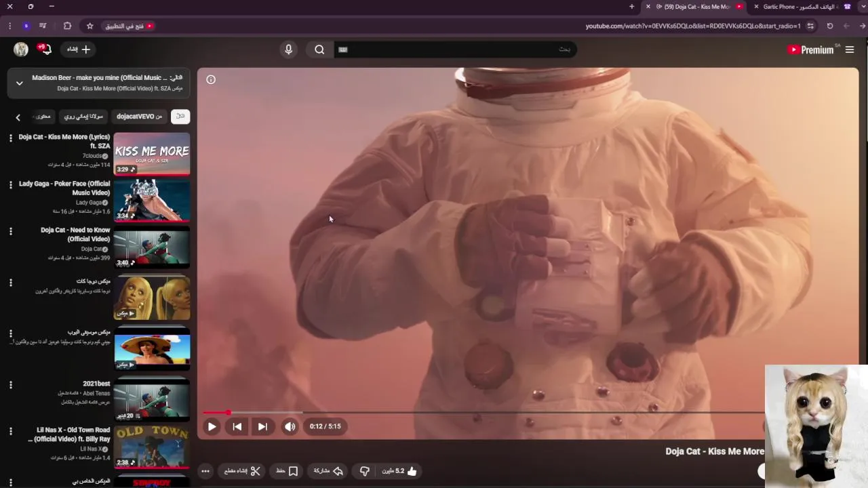The height and width of the screenshot is (488, 868).
Task: Bookmark page with star icon
Action: tap(90, 26)
